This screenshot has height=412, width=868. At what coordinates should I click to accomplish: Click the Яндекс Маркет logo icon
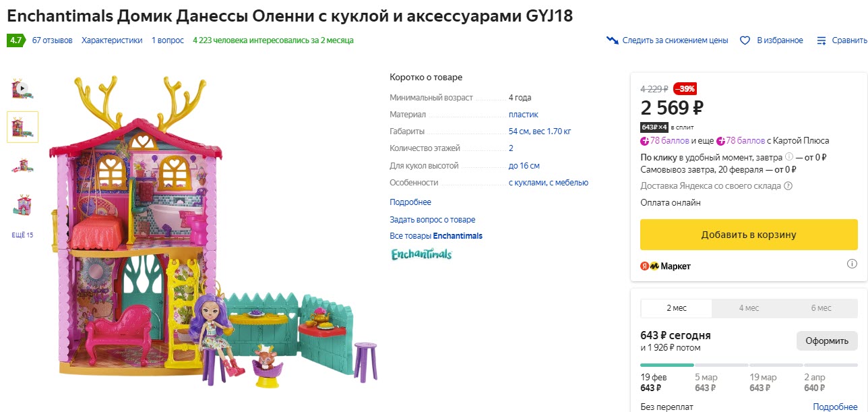(x=646, y=266)
